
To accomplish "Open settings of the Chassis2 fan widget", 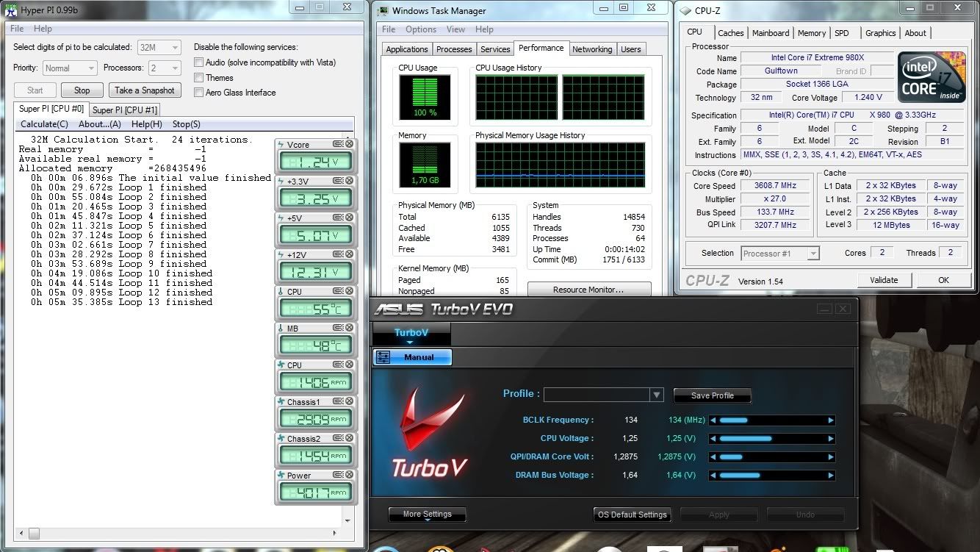I will coord(337,438).
